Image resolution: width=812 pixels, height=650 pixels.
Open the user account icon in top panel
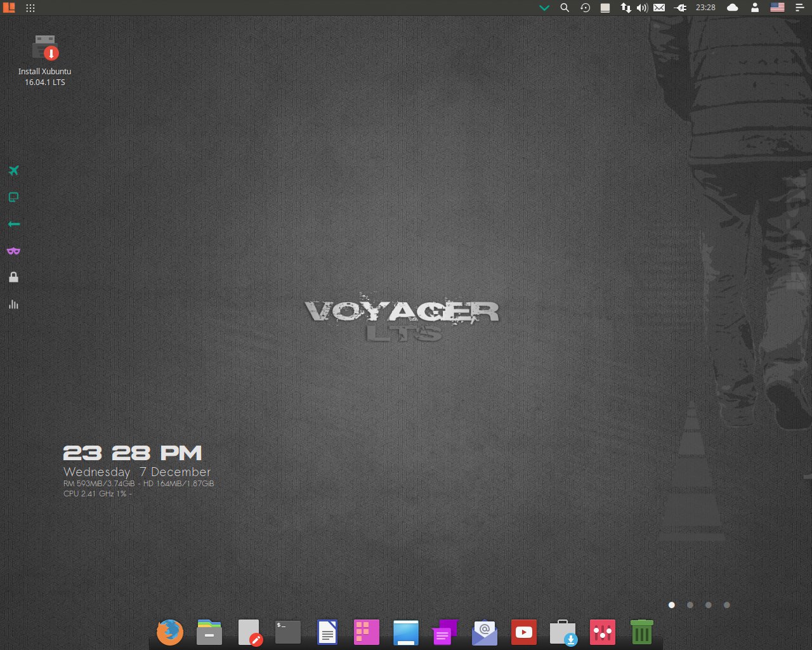pos(755,8)
